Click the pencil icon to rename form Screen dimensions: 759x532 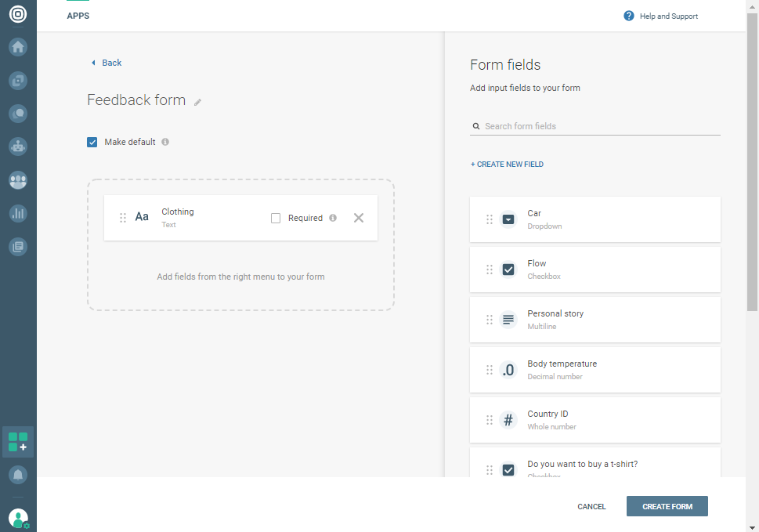pos(198,102)
